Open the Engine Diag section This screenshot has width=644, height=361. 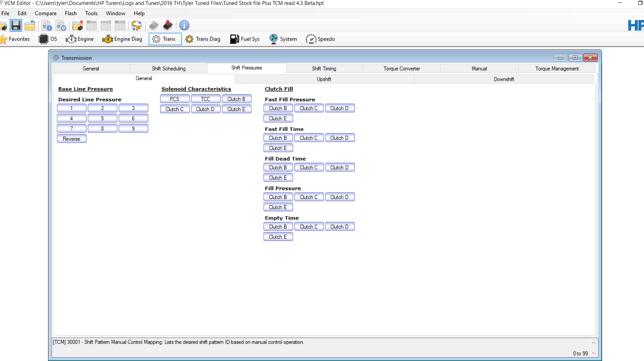[122, 39]
